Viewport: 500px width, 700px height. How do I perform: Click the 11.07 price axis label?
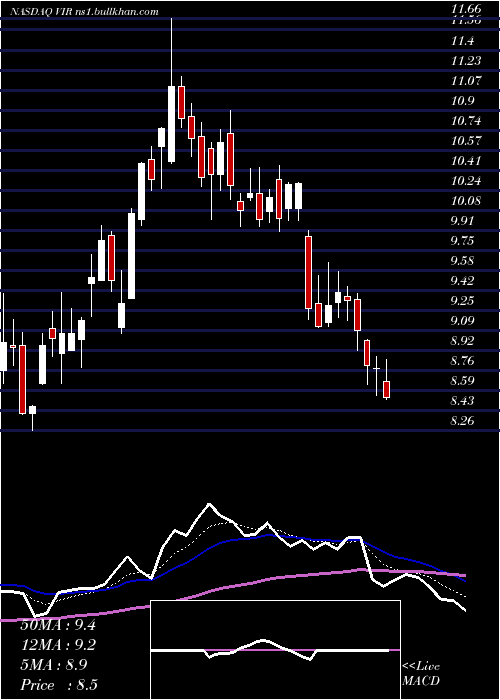466,81
